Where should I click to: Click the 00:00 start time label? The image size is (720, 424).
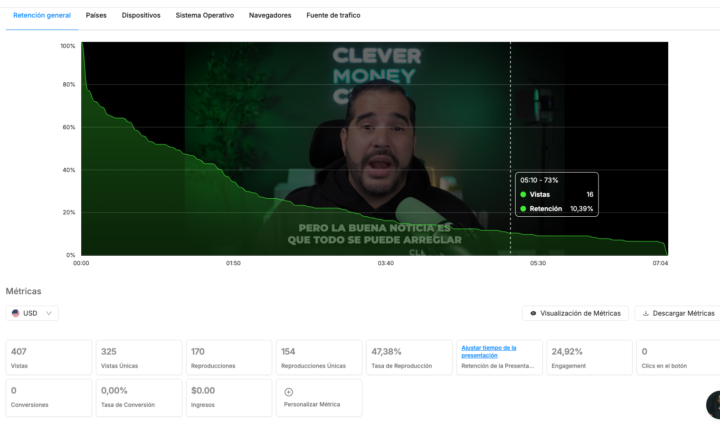pyautogui.click(x=81, y=263)
